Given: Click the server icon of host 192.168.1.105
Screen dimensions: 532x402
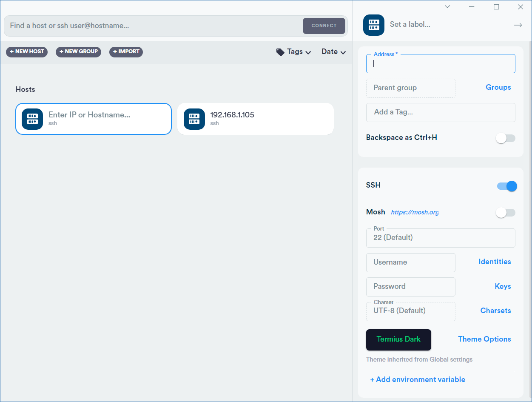Looking at the screenshot, I should (194, 119).
